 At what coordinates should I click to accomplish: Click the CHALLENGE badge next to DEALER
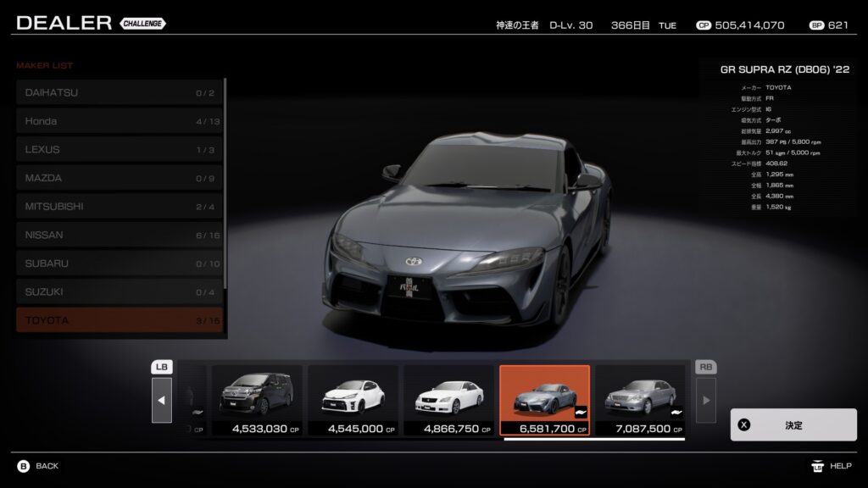tap(142, 24)
